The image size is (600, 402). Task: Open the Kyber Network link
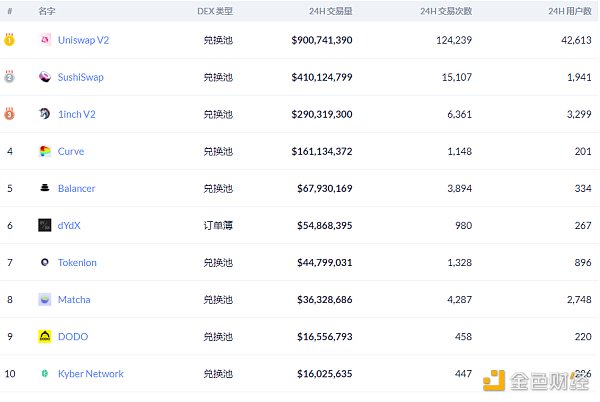tap(91, 373)
